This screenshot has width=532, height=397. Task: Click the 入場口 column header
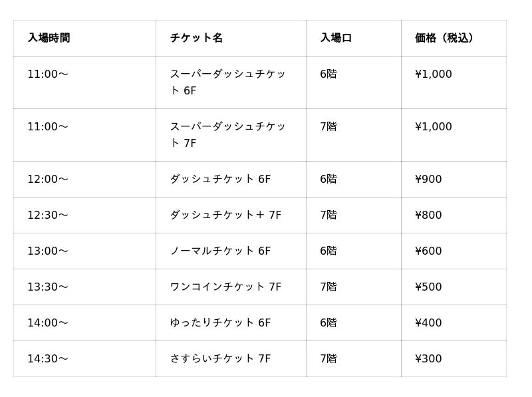coord(336,38)
